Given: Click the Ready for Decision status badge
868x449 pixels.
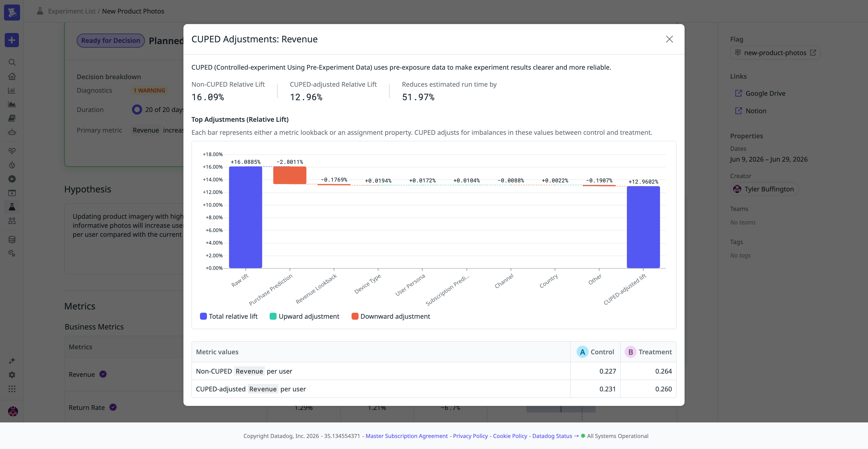Looking at the screenshot, I should coord(111,40).
